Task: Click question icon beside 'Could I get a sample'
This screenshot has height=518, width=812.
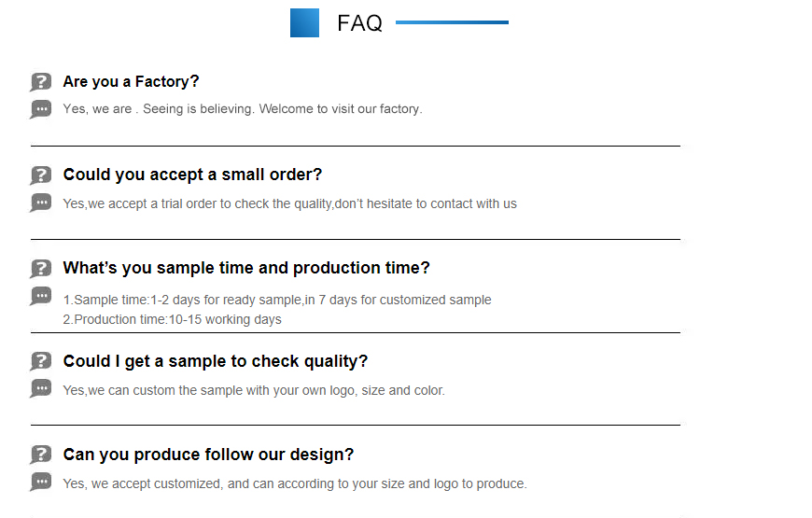Action: click(41, 361)
